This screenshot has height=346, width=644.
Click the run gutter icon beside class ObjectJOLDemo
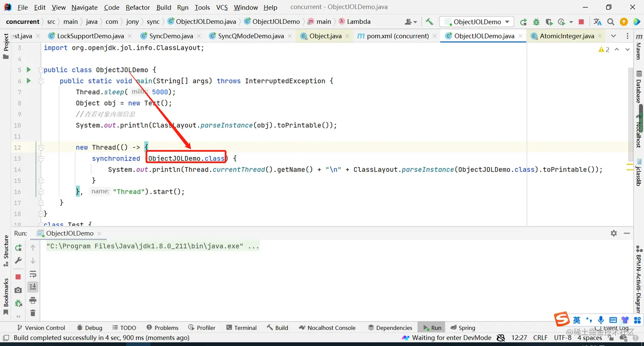pyautogui.click(x=29, y=69)
